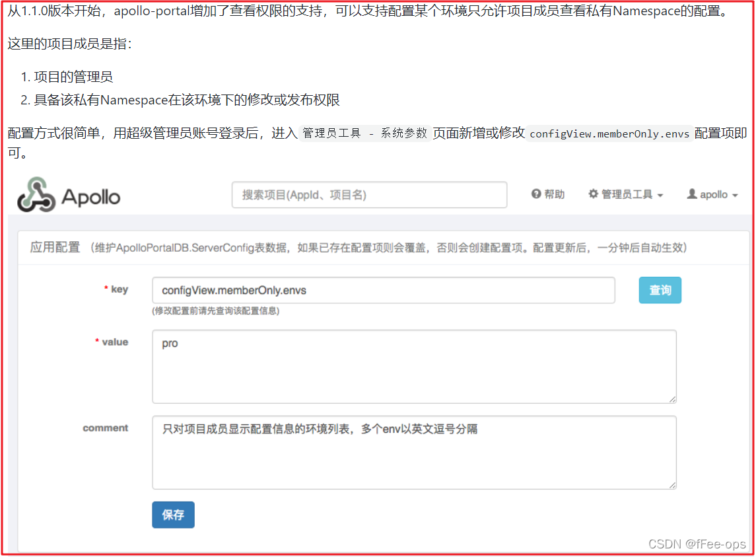Click the value text area
Image resolution: width=756 pixels, height=557 pixels.
coord(414,367)
